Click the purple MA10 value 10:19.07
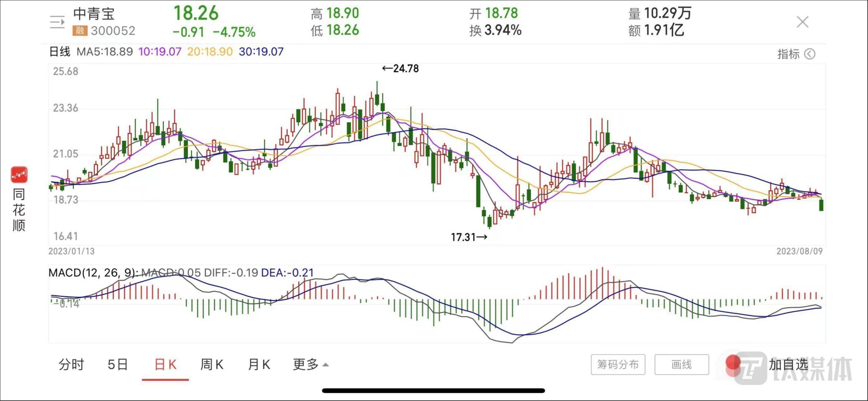868x401 pixels. tap(160, 51)
